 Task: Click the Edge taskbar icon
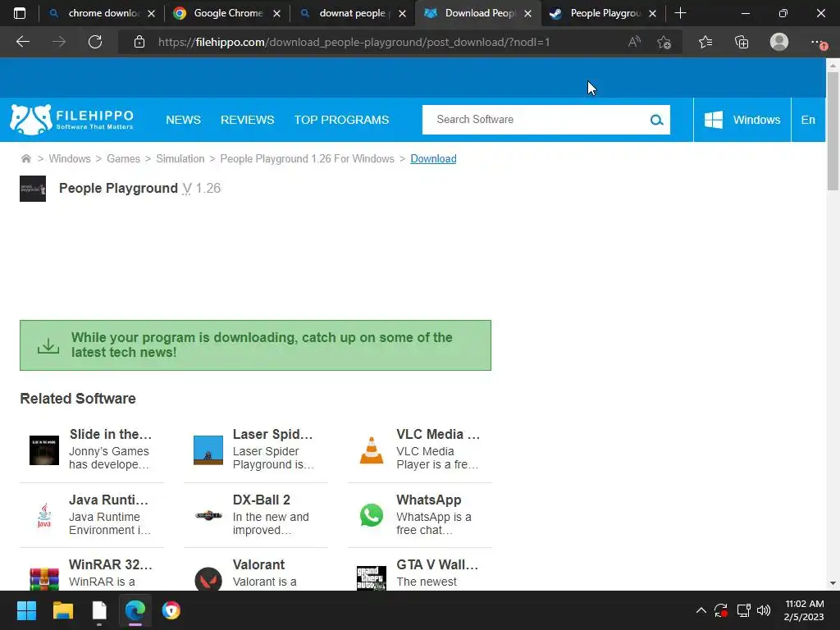[135, 610]
